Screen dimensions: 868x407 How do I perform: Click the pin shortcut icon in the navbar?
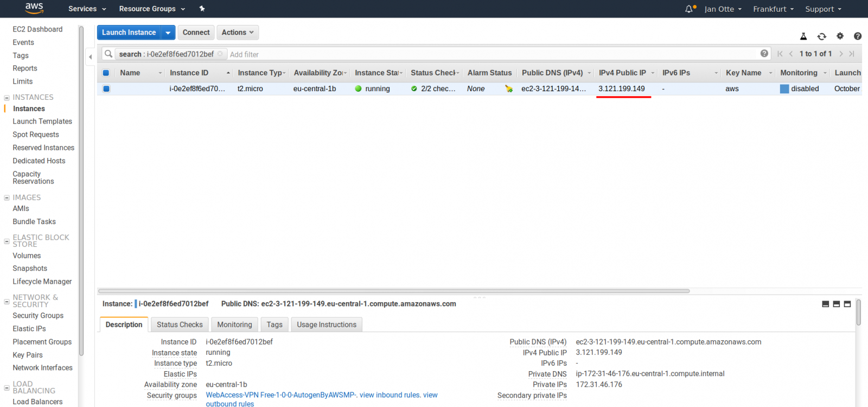pos(202,9)
